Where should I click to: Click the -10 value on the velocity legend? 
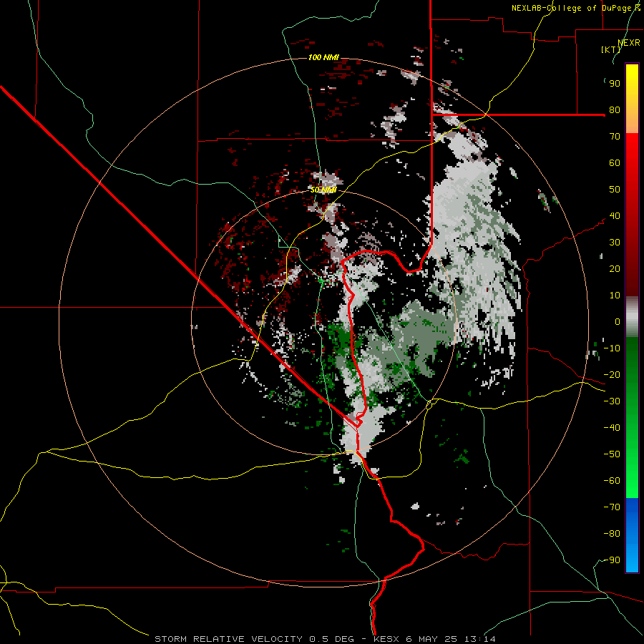coord(612,348)
